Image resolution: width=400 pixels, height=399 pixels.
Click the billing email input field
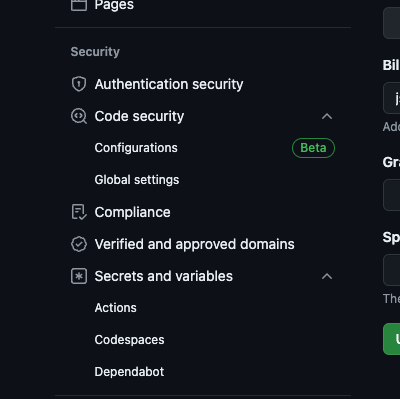click(392, 98)
